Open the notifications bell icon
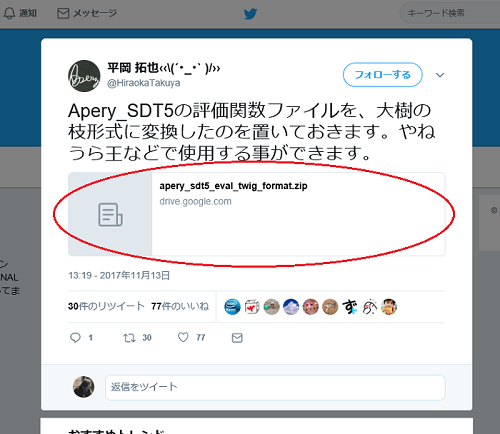Screen dimensions: 500x434 pyautogui.click(x=9, y=13)
